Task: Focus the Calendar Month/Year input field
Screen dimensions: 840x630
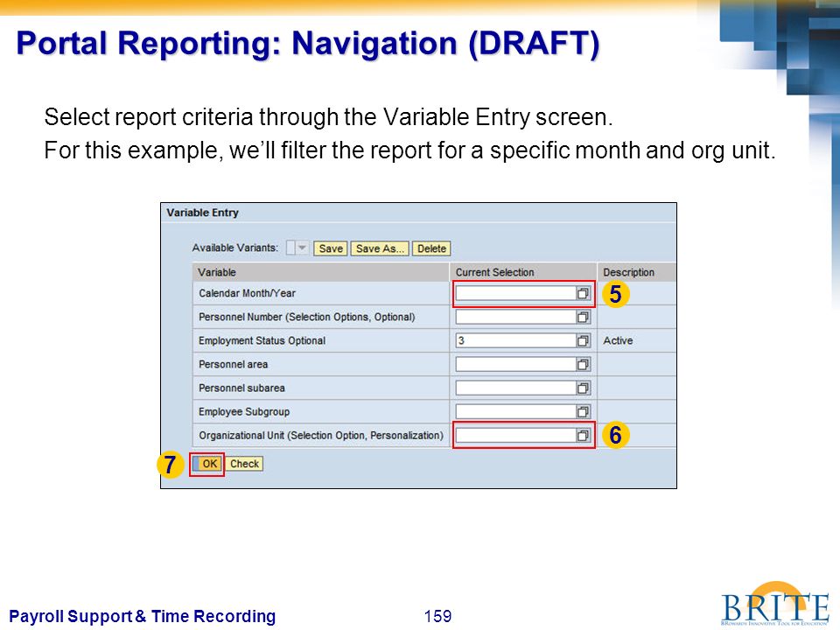Action: coord(516,293)
